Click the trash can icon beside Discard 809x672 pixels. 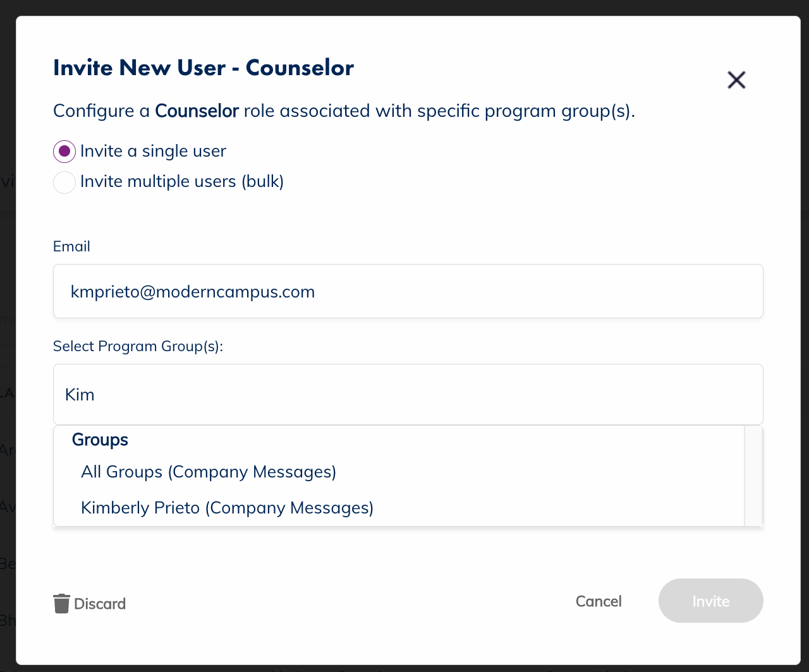[61, 604]
